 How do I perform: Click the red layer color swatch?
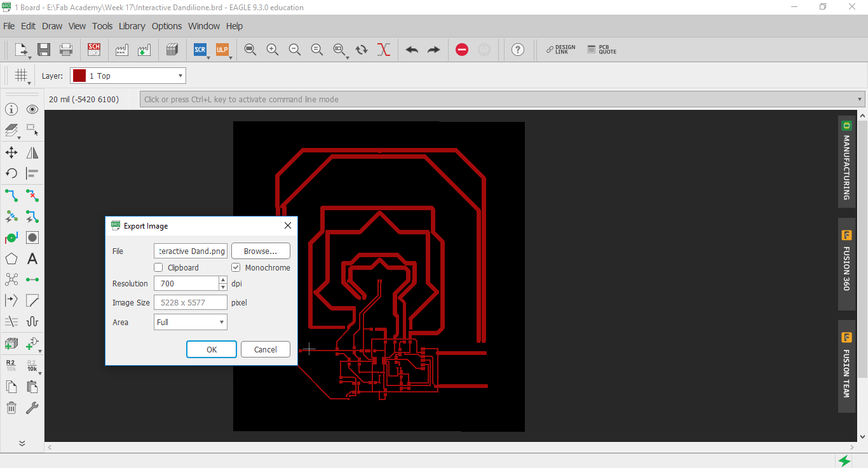tap(79, 76)
